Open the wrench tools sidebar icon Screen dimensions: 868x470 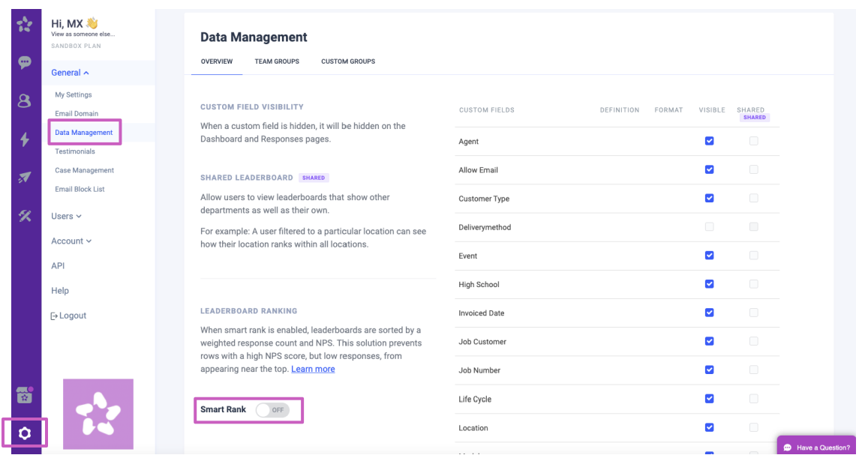click(25, 216)
